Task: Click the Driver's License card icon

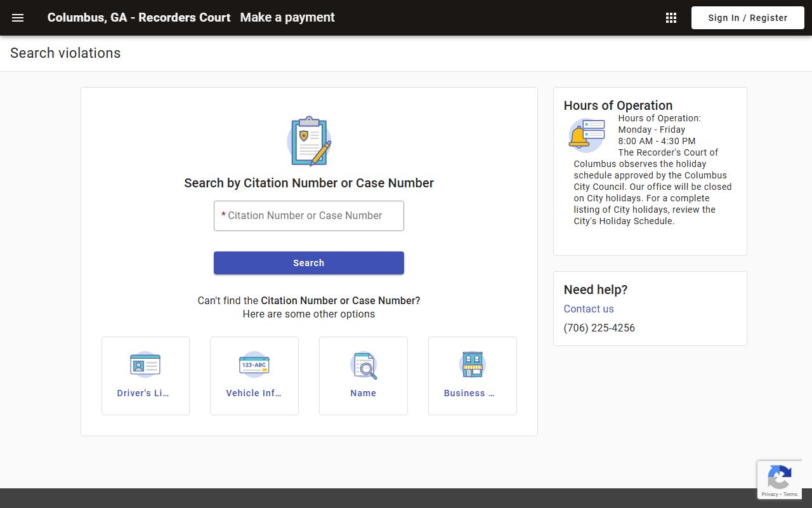Action: 145,365
